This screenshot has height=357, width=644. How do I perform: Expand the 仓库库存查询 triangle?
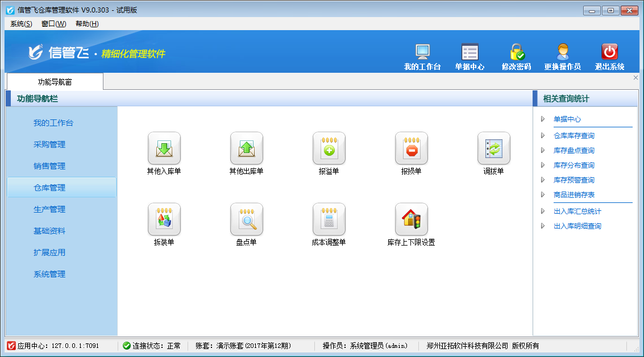click(543, 136)
